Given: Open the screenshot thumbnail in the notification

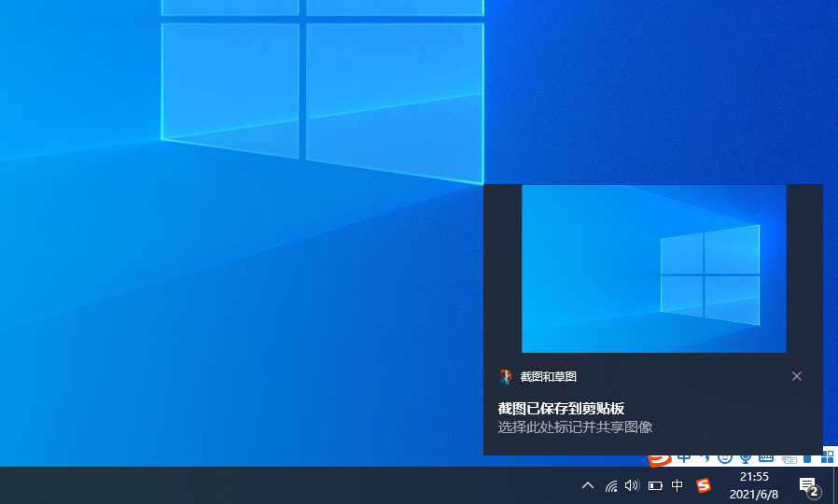Looking at the screenshot, I should [653, 268].
